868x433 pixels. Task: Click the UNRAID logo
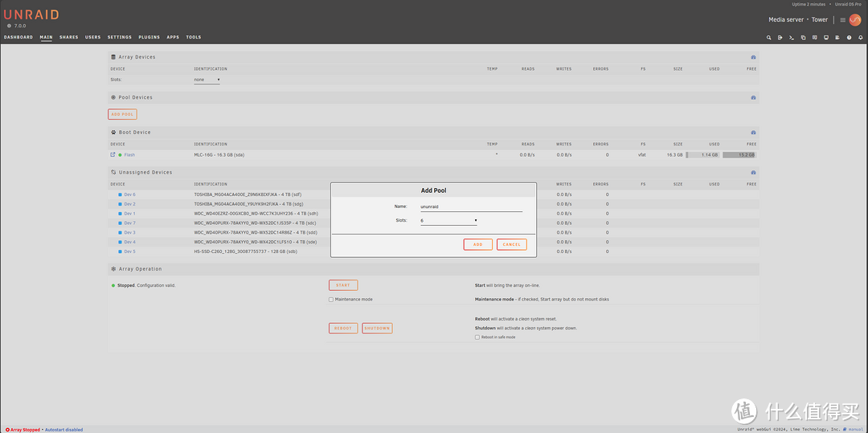31,15
